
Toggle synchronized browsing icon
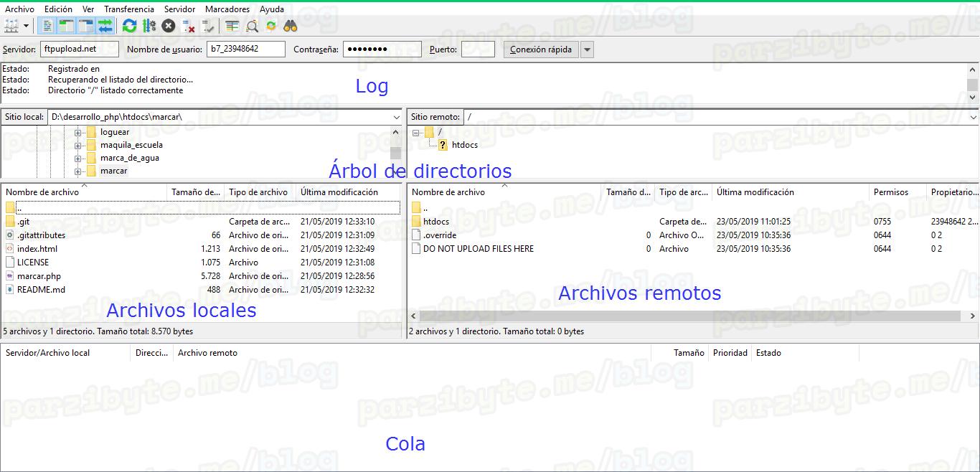tap(271, 26)
